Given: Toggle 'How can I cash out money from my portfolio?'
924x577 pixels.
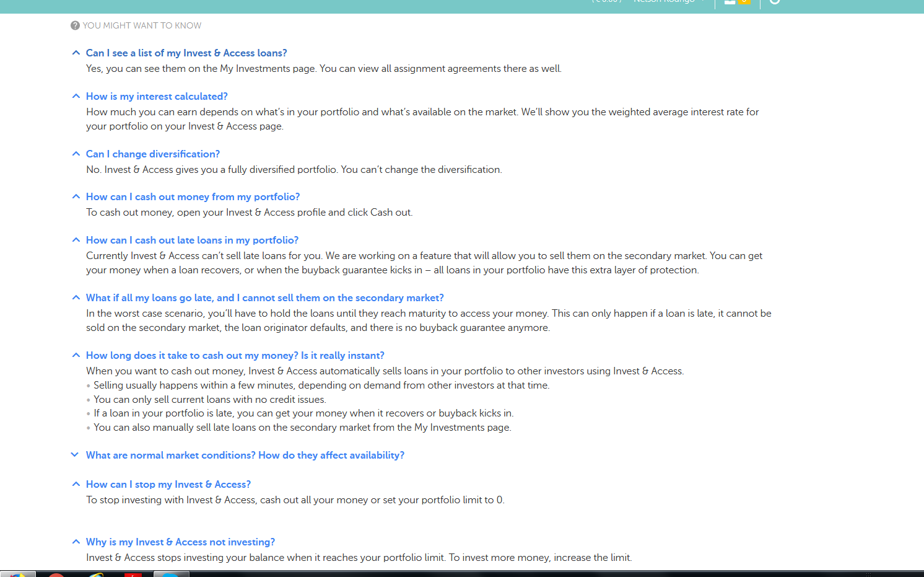Looking at the screenshot, I should pos(193,196).
